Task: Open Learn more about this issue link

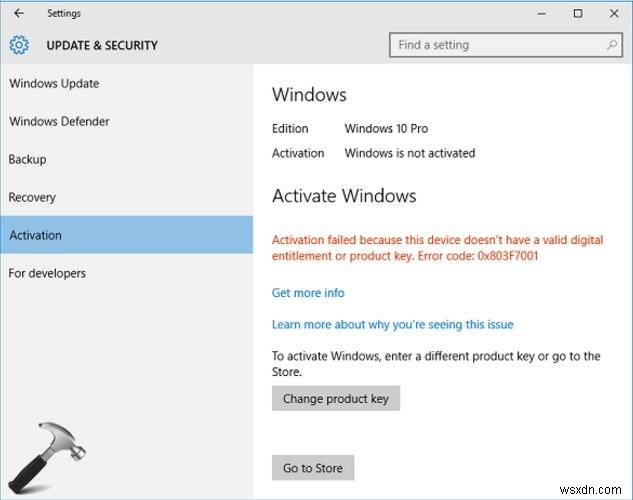Action: coord(392,324)
